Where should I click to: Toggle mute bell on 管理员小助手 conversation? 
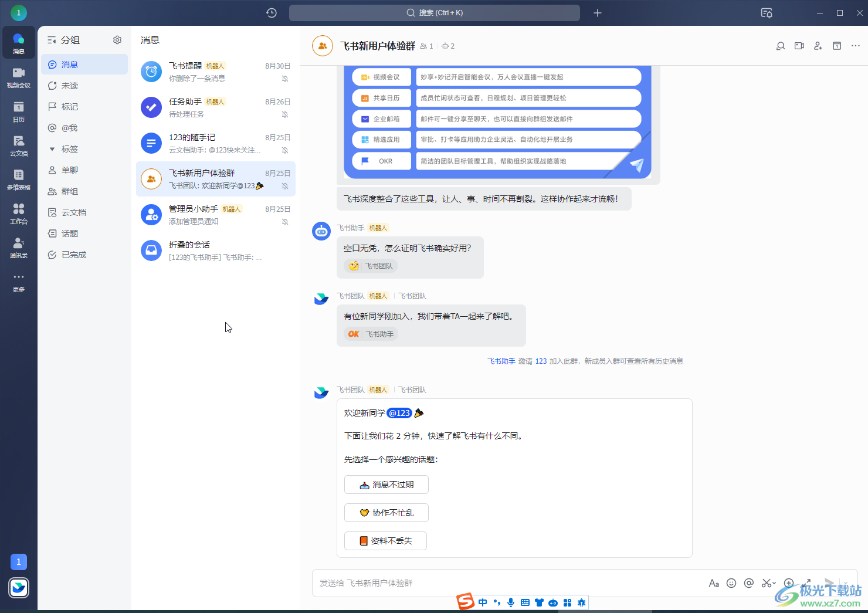pyautogui.click(x=285, y=222)
